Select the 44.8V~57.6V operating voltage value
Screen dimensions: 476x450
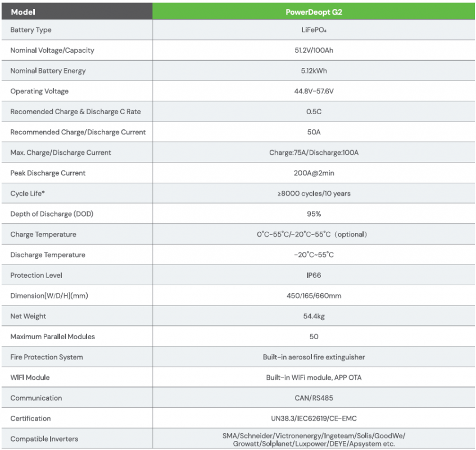click(314, 91)
